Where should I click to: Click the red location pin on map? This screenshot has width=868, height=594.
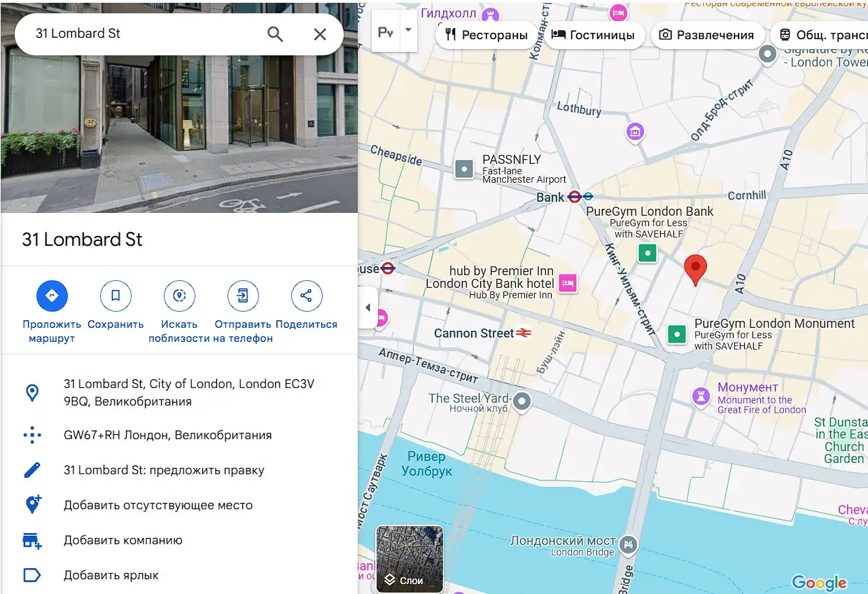click(x=695, y=270)
